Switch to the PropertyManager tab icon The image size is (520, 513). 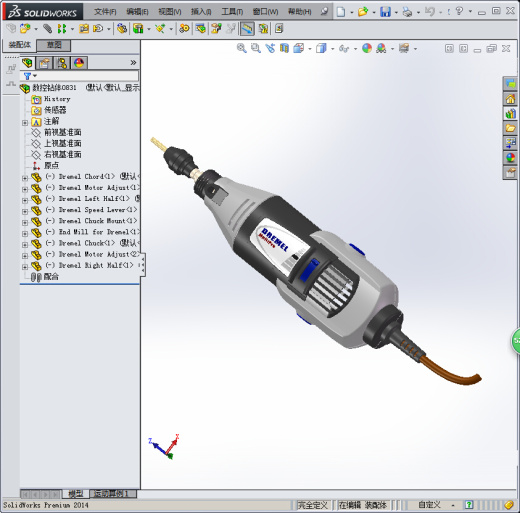click(44, 63)
